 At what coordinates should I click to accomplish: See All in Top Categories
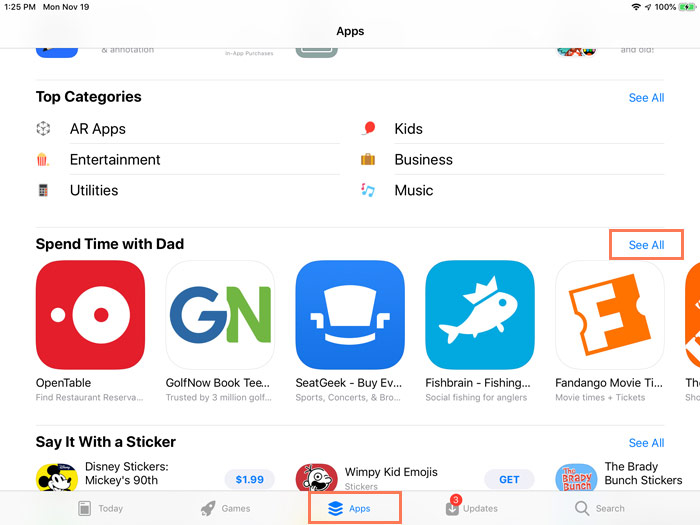pos(646,98)
